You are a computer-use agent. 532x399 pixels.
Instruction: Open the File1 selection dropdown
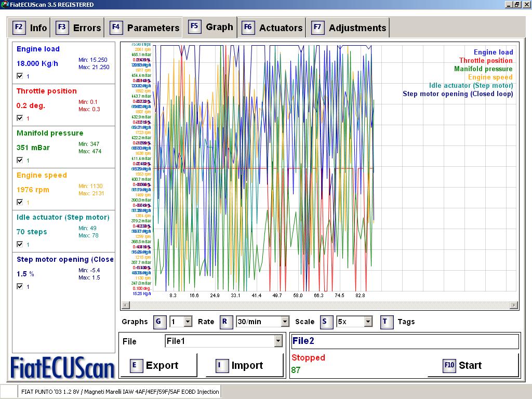coord(278,341)
